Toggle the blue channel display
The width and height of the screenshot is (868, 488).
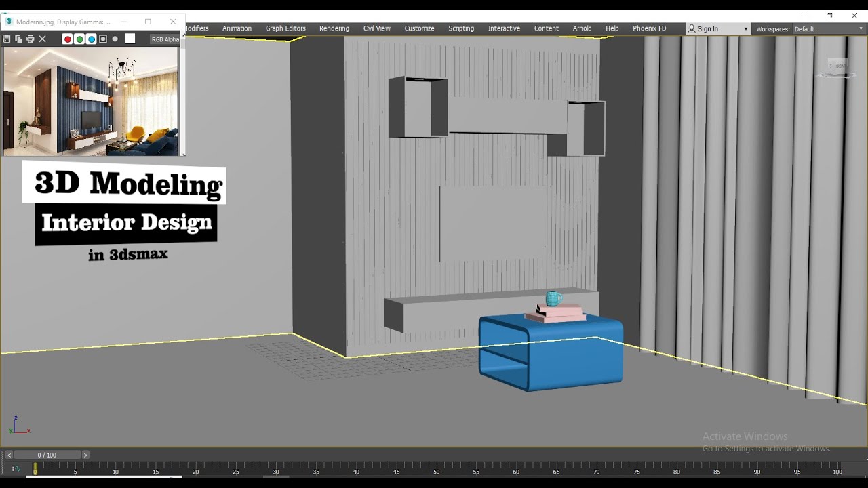point(92,39)
